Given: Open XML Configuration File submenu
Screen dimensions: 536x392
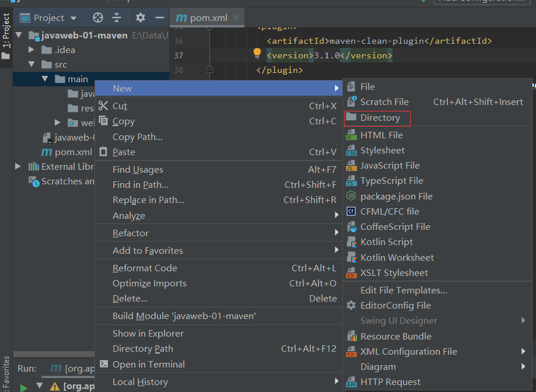Looking at the screenshot, I should (437, 351).
